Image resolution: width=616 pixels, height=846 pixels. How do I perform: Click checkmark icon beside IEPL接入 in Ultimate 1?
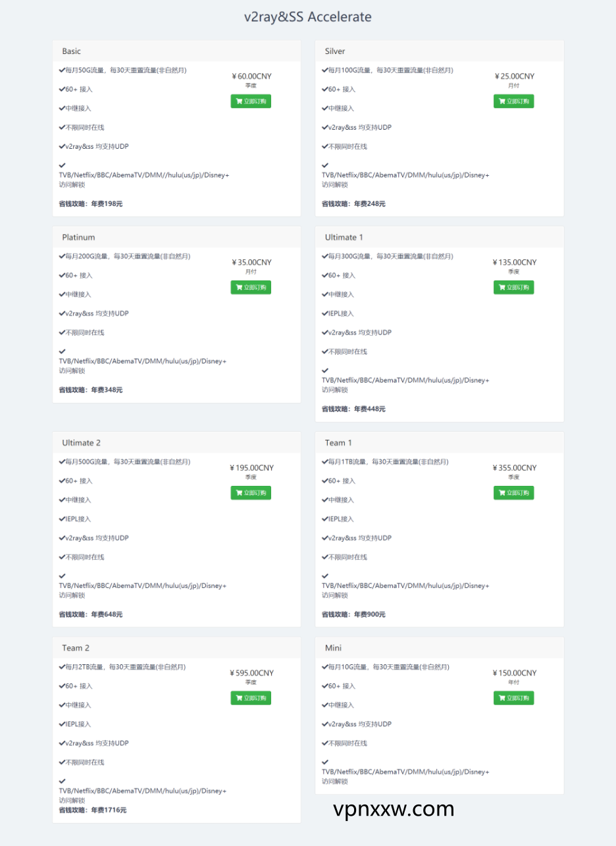pos(325,313)
